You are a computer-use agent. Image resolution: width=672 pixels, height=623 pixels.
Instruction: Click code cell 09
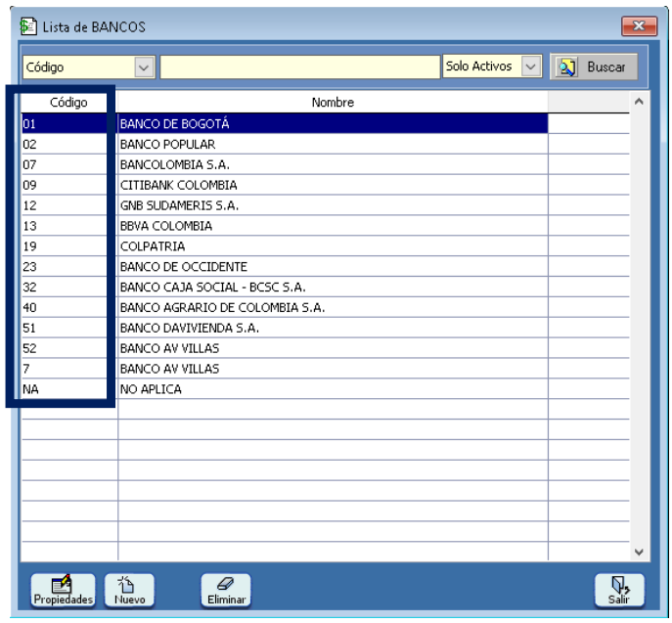coord(69,185)
